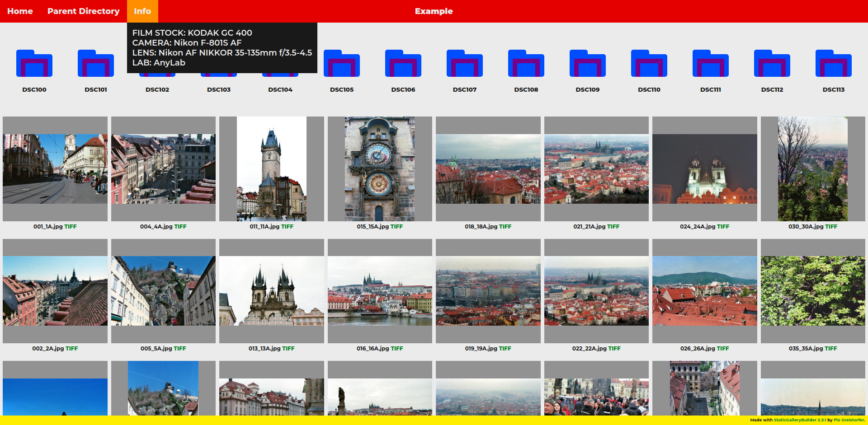View the twin-spired church photo 013_13A
The height and width of the screenshot is (425, 868).
[272, 291]
